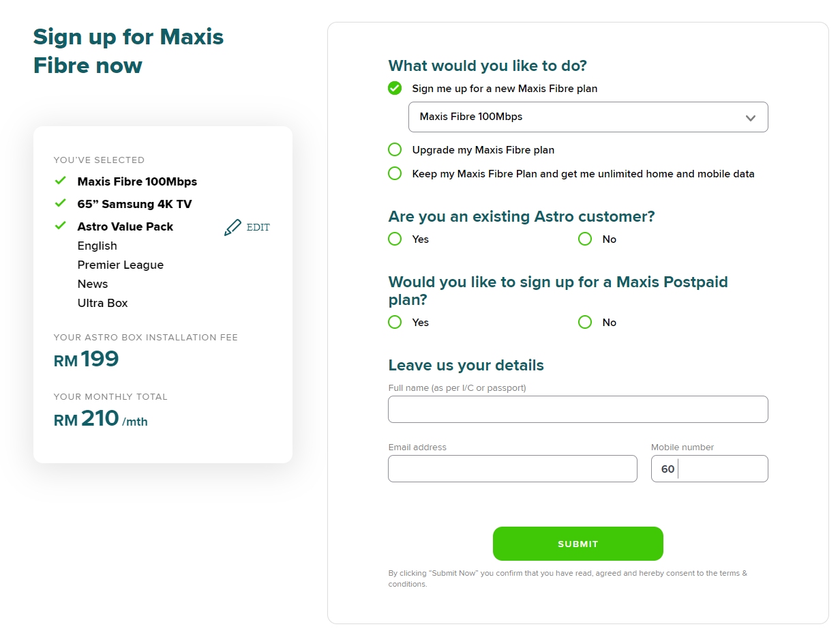Click the Mobile number field
This screenshot has width=840, height=631.
pyautogui.click(x=719, y=469)
